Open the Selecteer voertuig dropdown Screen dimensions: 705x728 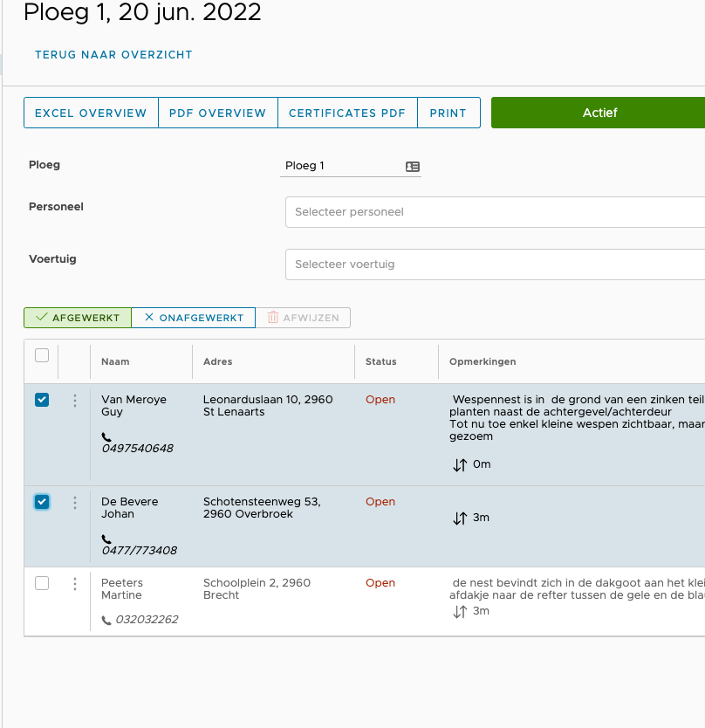[495, 264]
